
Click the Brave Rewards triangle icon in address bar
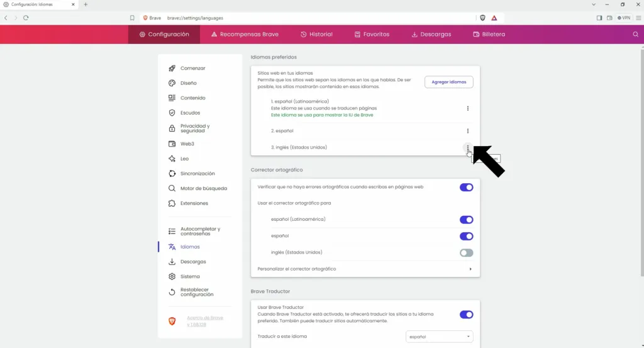[494, 18]
